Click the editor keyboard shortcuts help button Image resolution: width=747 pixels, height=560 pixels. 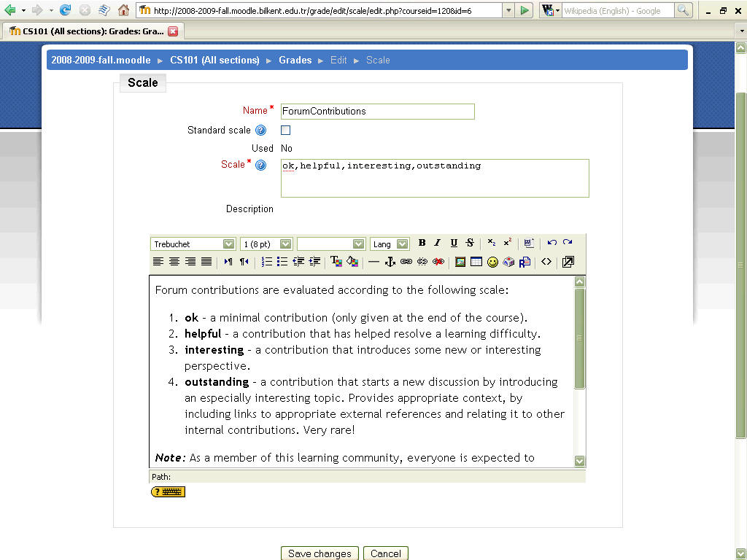[168, 492]
